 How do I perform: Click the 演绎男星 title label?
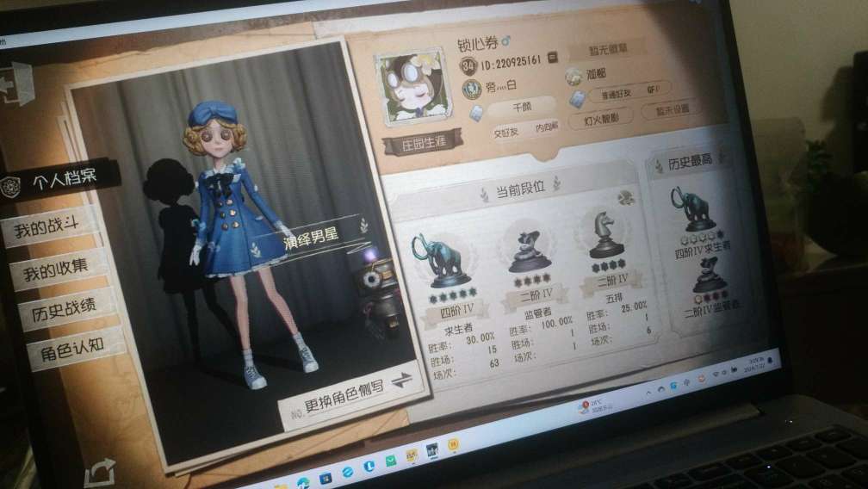tap(311, 238)
